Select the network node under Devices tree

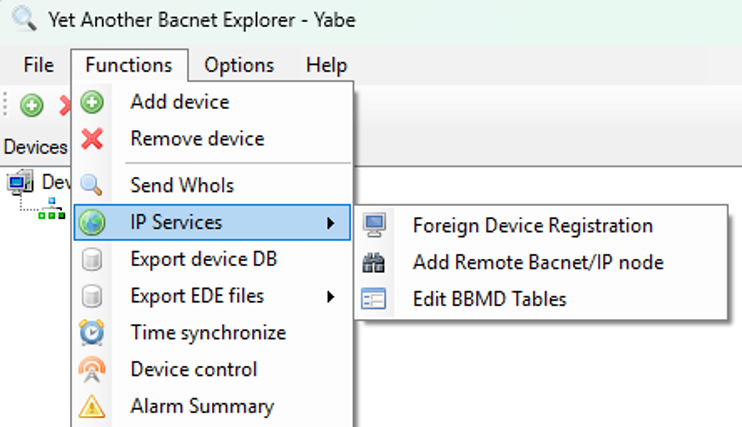pyautogui.click(x=51, y=209)
